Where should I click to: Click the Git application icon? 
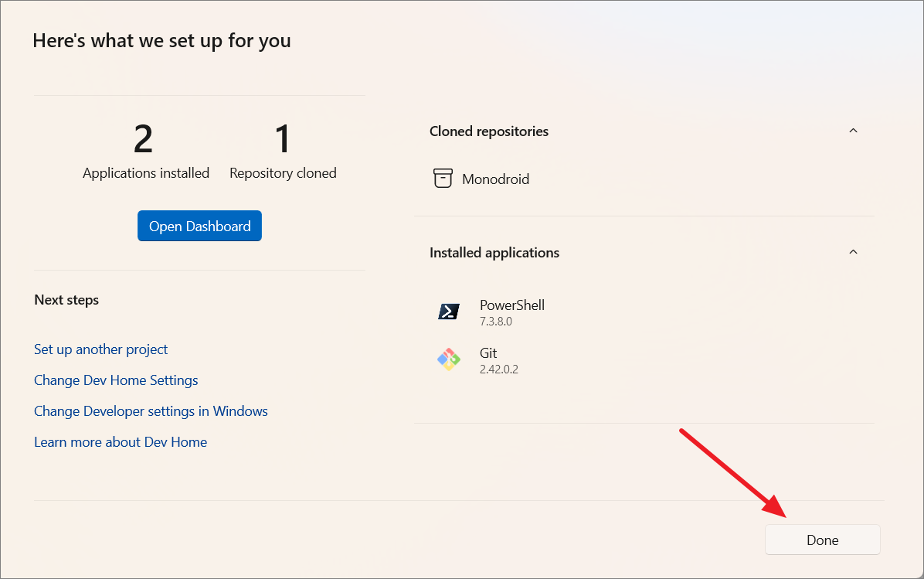pos(448,359)
